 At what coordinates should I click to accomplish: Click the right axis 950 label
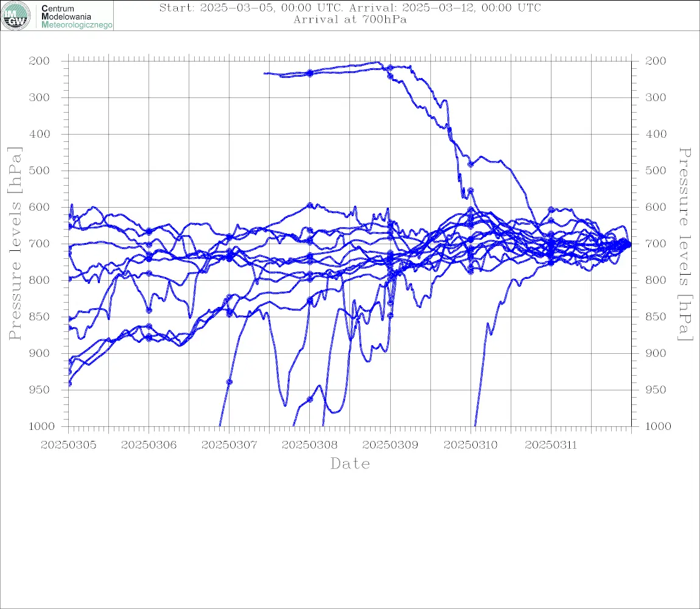tap(656, 390)
